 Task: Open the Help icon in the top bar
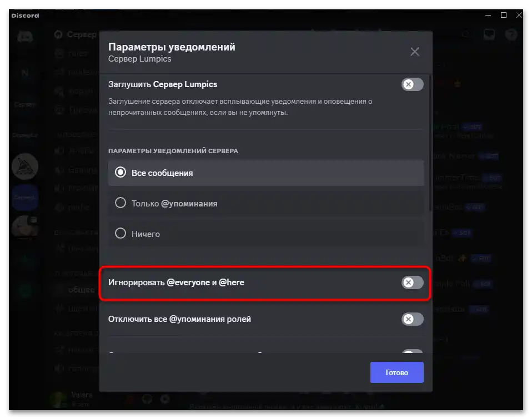coord(511,34)
